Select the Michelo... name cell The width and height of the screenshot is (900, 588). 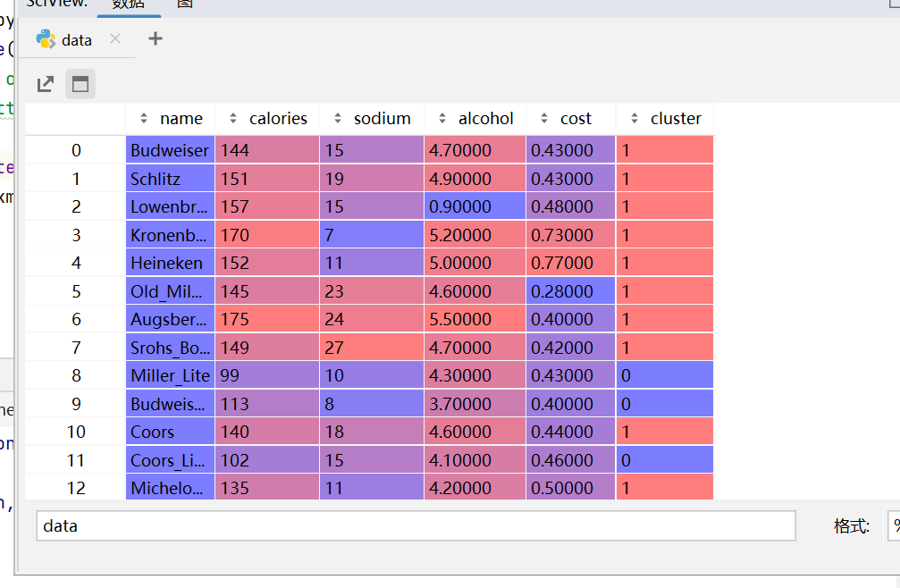pyautogui.click(x=171, y=488)
